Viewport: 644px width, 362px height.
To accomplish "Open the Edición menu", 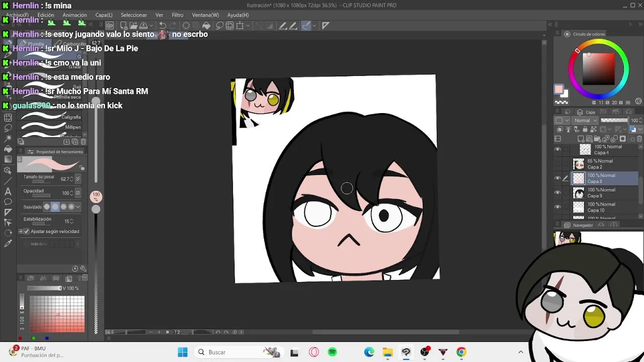I will coord(46,15).
